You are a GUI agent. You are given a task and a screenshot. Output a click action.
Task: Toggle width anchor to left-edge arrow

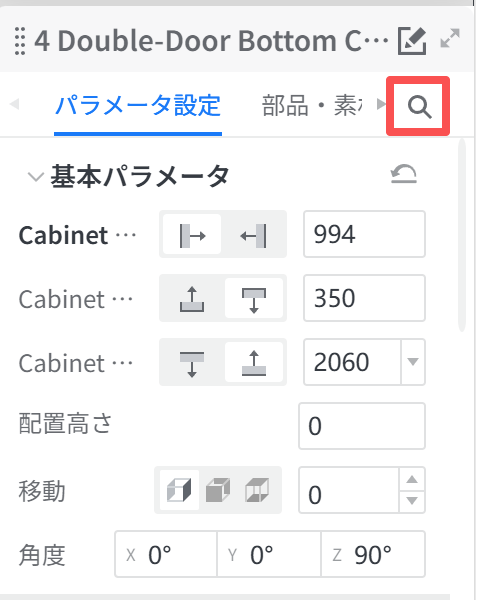[192, 235]
